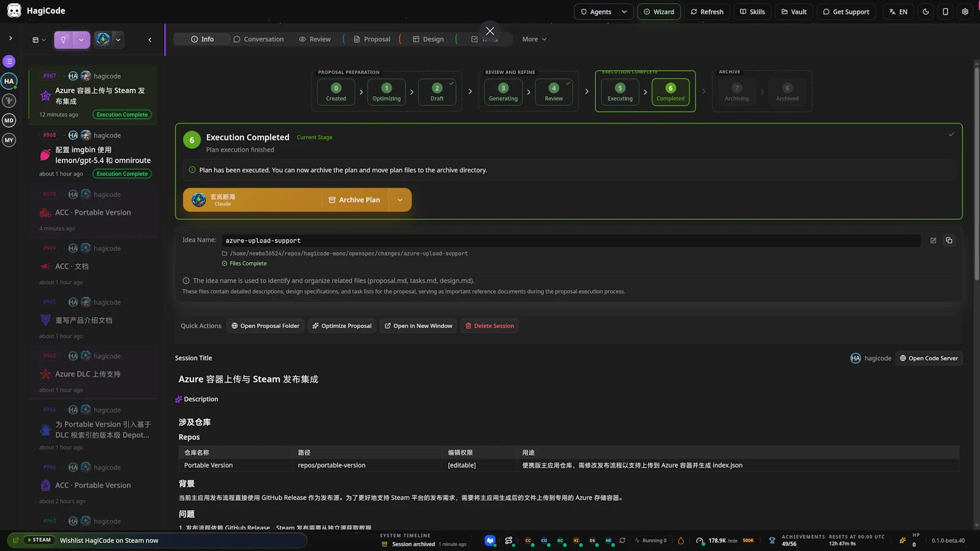This screenshot has height=551, width=980.
Task: Click the edit pencil icon near the idea name
Action: coord(933,240)
